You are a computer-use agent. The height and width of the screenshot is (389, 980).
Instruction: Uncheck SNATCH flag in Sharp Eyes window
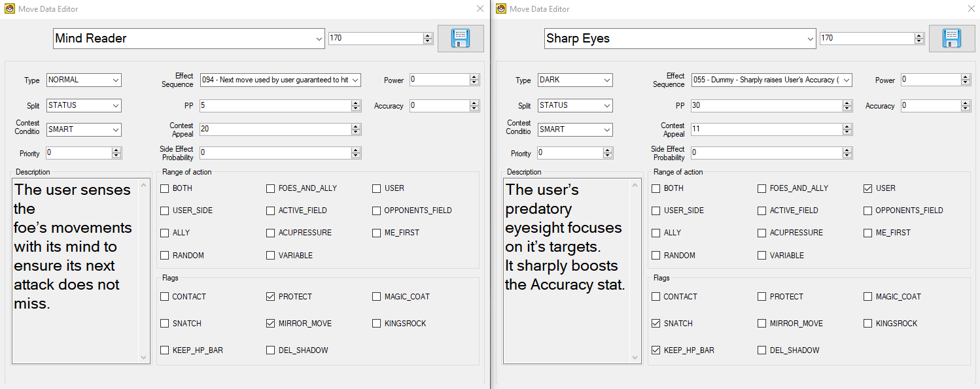point(656,324)
